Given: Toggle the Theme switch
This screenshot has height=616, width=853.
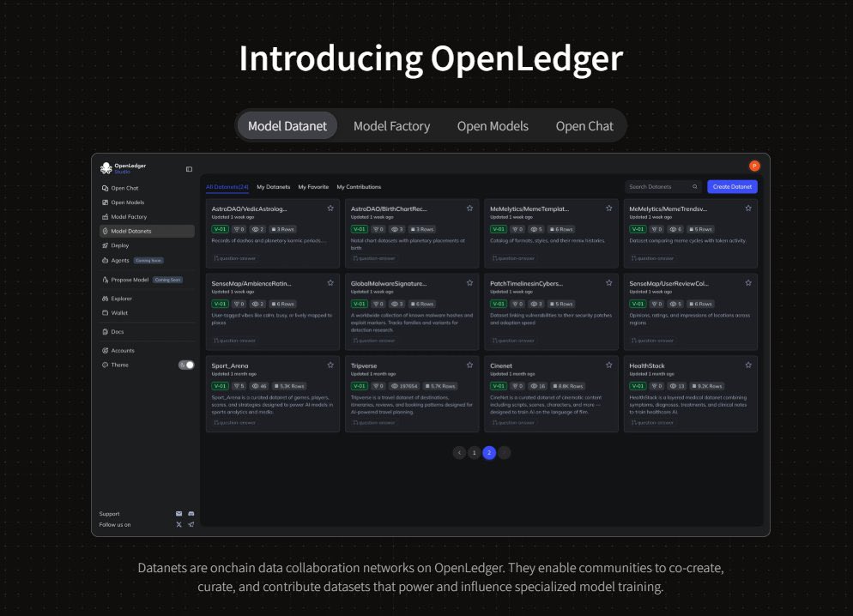Looking at the screenshot, I should click(186, 365).
